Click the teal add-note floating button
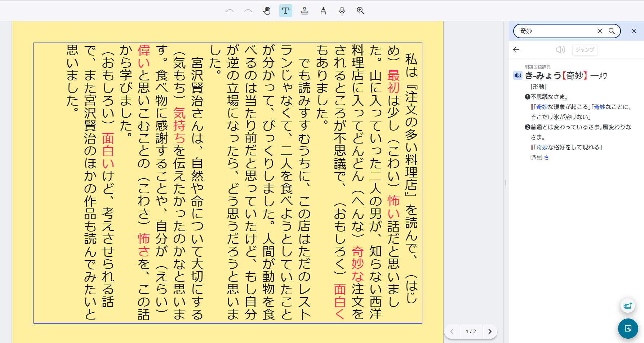This screenshot has width=644, height=343. click(x=628, y=328)
